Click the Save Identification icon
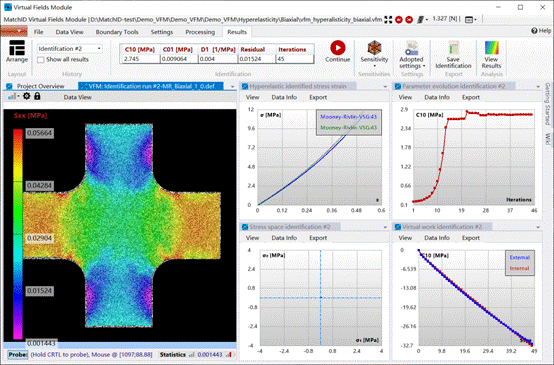This screenshot has width=554, height=365. [453, 48]
